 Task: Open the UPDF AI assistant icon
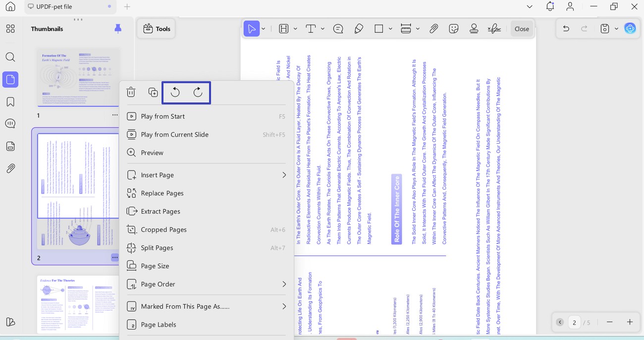(x=630, y=29)
